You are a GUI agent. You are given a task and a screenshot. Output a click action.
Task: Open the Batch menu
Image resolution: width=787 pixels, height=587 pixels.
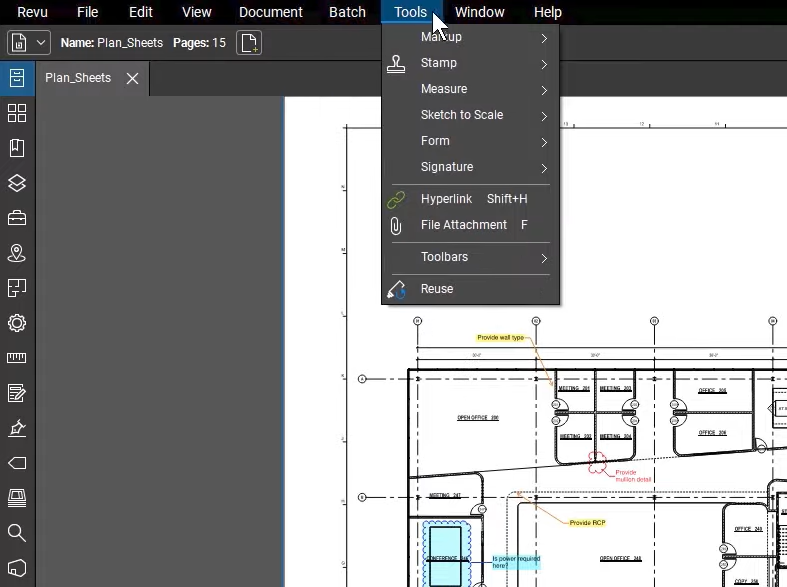pyautogui.click(x=347, y=12)
